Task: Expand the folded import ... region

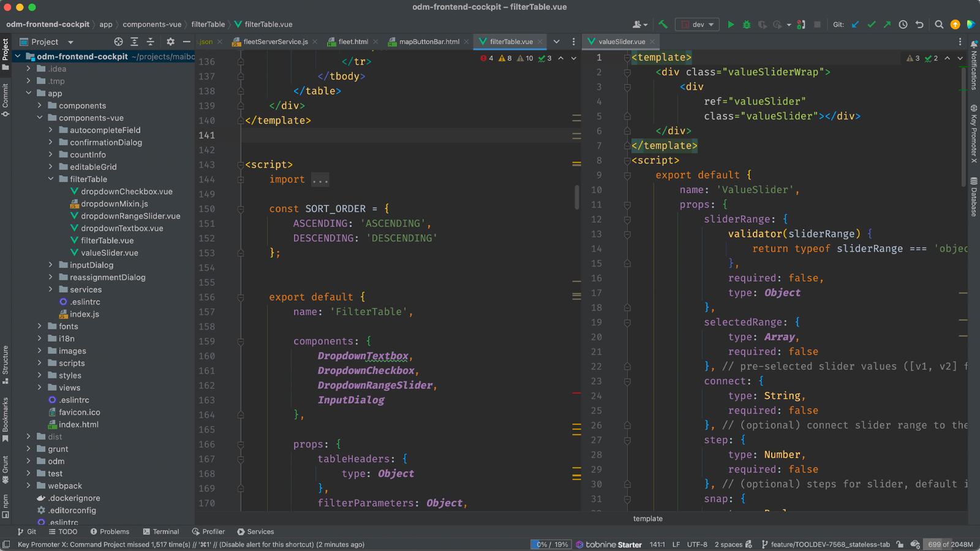Action: click(x=320, y=179)
